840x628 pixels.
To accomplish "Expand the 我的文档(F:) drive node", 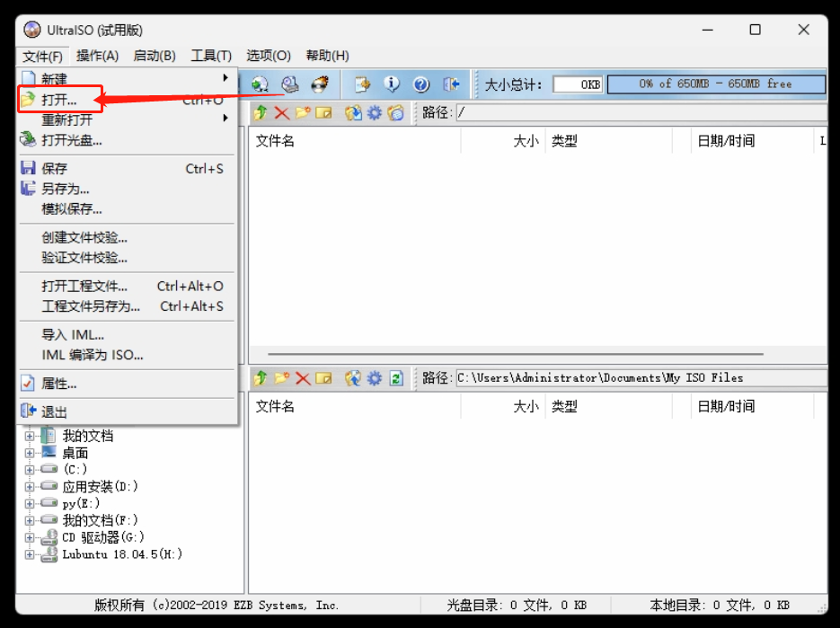I will [30, 520].
